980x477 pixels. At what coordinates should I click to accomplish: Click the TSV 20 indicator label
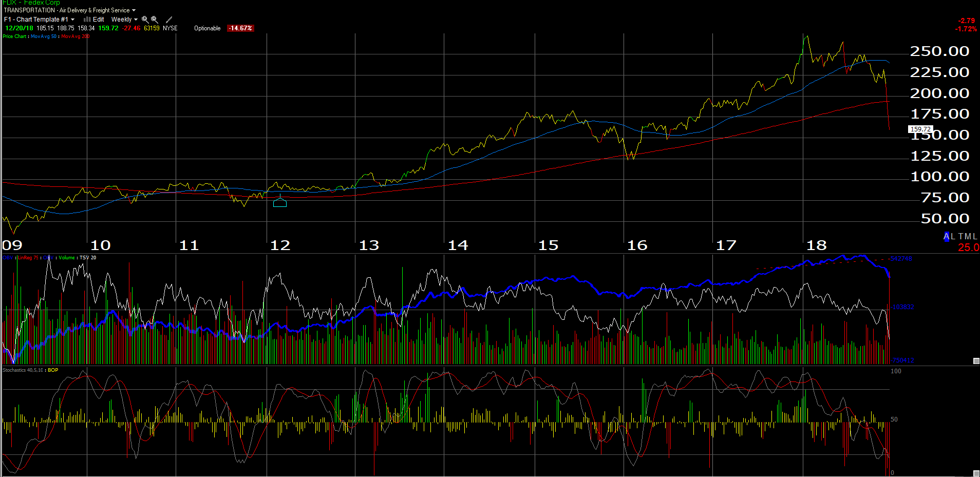[88, 258]
